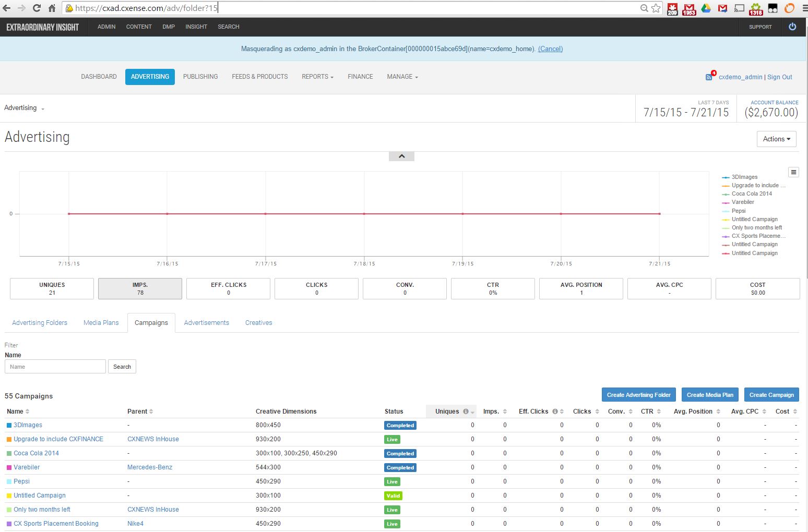Click the Create Campaign button

click(771, 395)
